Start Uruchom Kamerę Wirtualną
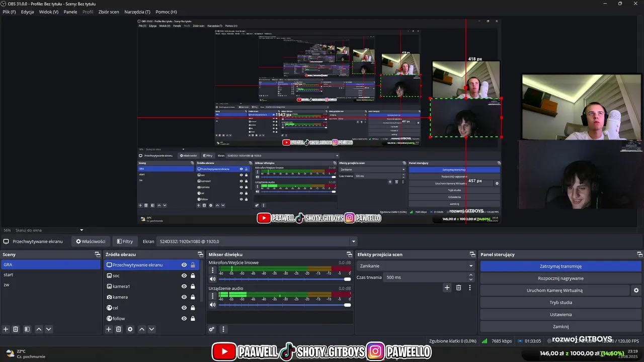Screen dimensions: 644x362 pyautogui.click(x=554, y=291)
